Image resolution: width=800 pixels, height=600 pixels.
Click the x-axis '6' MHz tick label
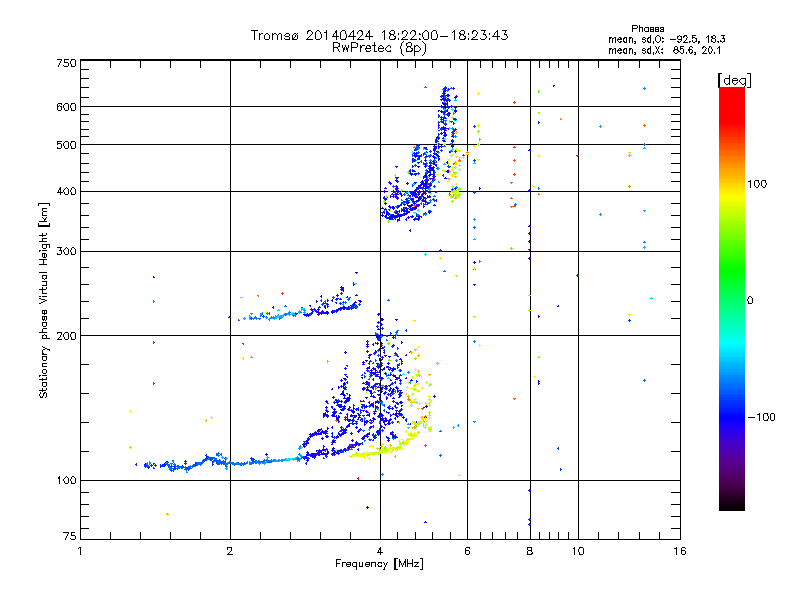pos(467,551)
